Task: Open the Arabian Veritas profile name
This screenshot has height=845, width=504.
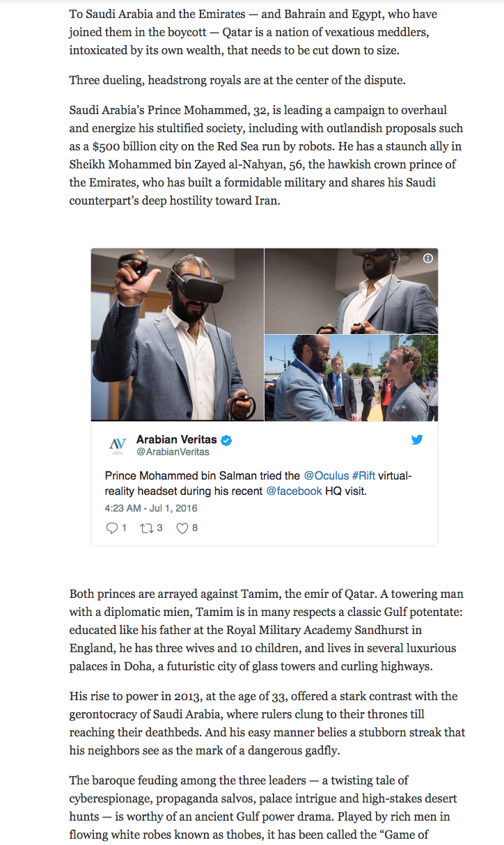Action: click(x=176, y=440)
